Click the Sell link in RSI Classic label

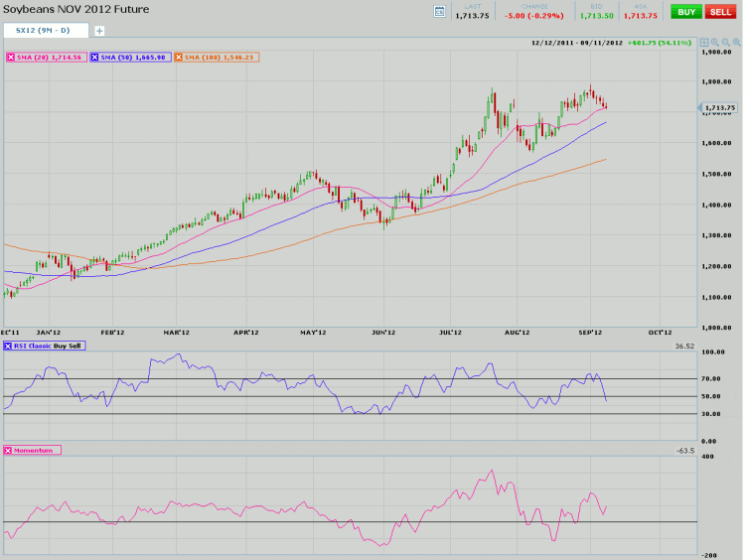coord(75,346)
